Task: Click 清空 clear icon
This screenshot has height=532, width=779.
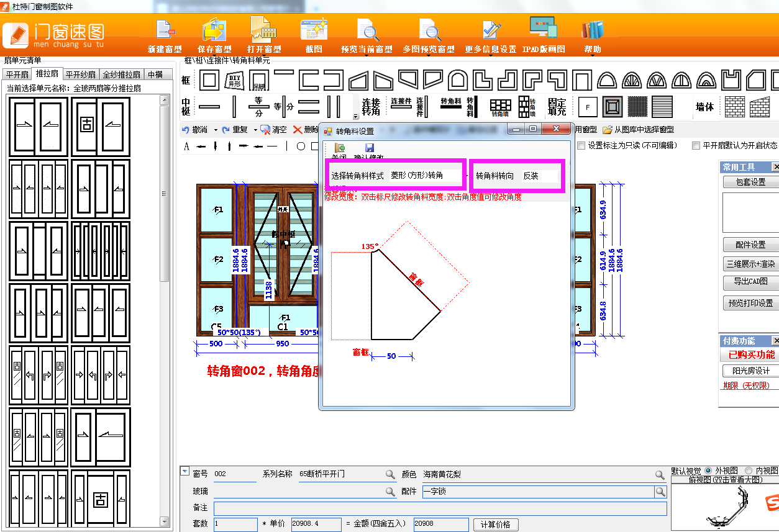Action: pyautogui.click(x=265, y=130)
